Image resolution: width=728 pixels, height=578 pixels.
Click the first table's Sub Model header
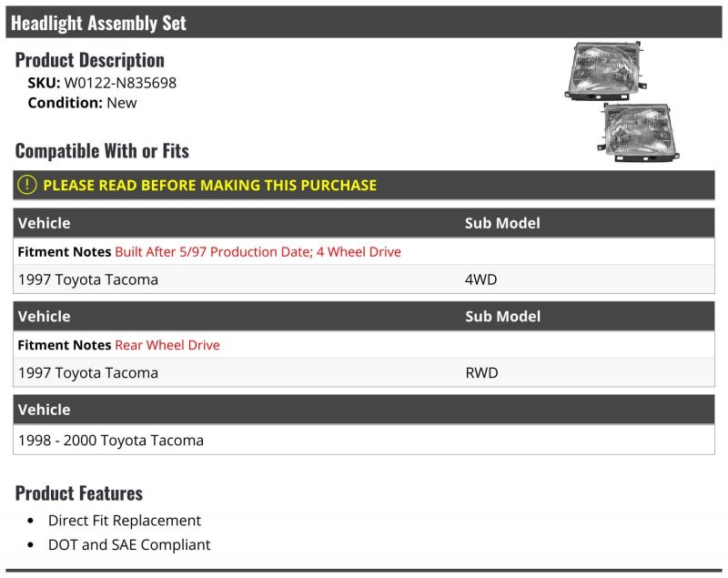click(x=502, y=223)
